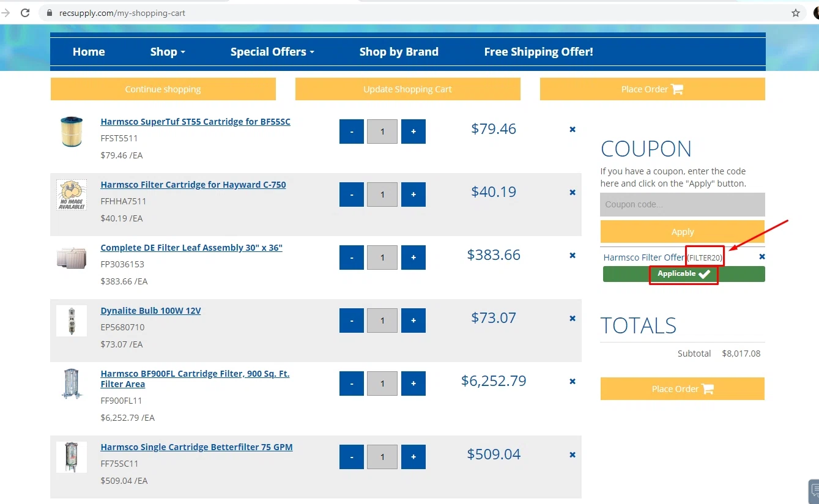Increase quantity of Hayward C-750 filter cartridge
The height and width of the screenshot is (504, 819).
(x=413, y=195)
